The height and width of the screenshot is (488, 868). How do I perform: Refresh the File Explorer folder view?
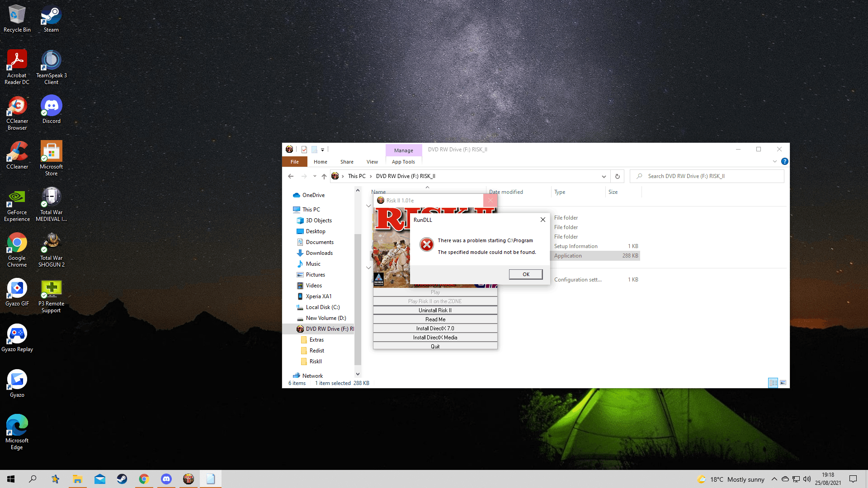(617, 176)
